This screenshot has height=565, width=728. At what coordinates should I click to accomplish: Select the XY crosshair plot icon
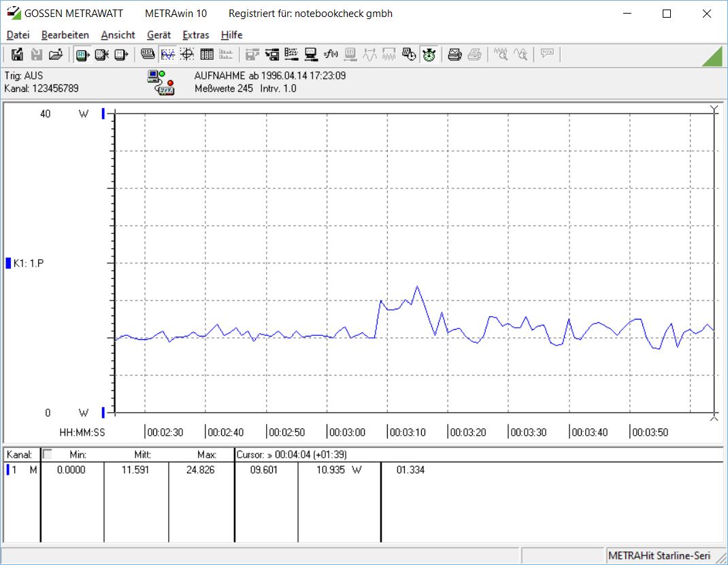(x=187, y=55)
